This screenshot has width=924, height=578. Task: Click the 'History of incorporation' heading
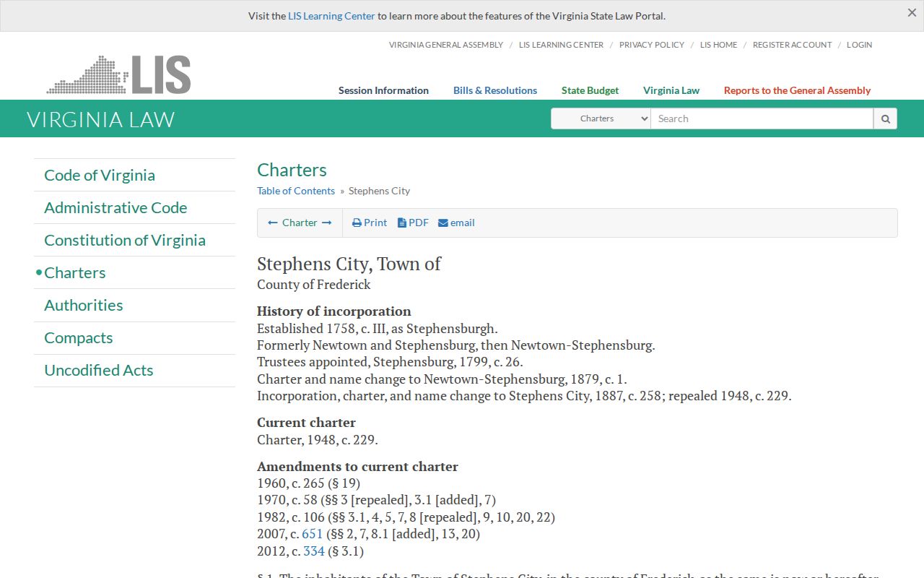pos(334,311)
